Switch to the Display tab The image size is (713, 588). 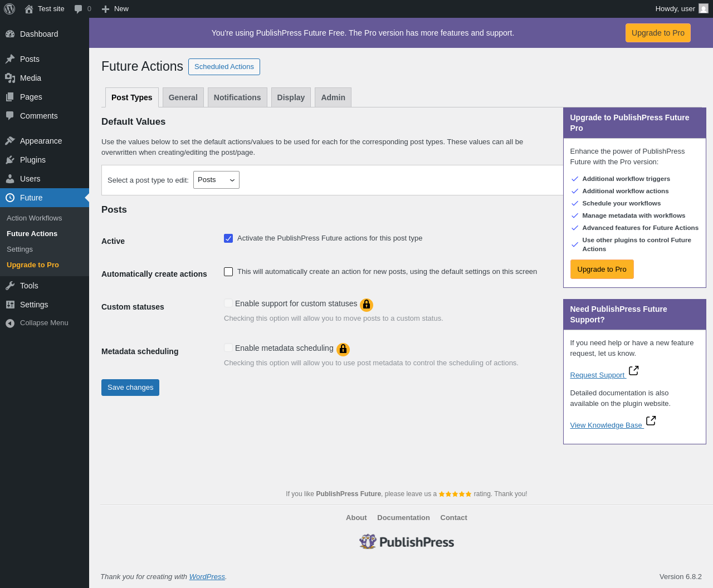point(291,97)
